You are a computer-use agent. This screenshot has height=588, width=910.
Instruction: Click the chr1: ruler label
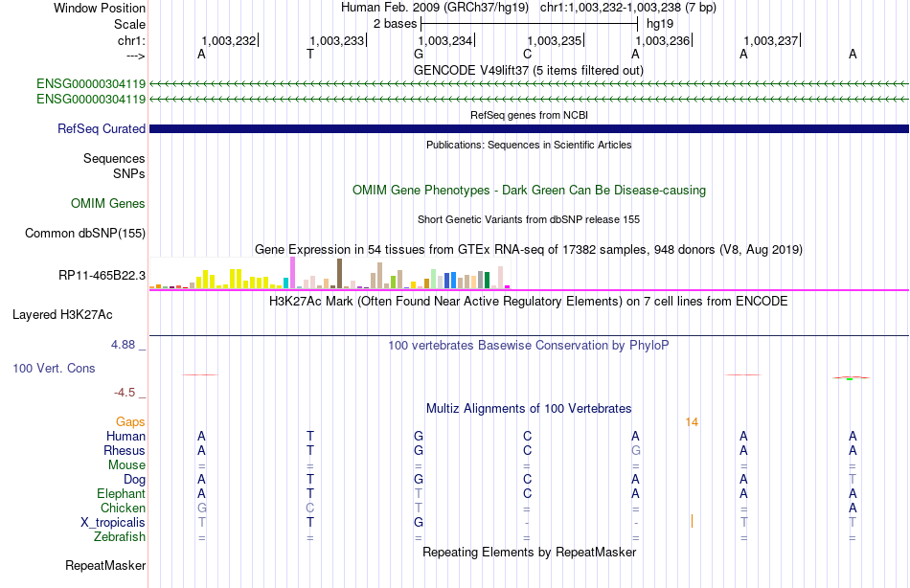(x=132, y=40)
